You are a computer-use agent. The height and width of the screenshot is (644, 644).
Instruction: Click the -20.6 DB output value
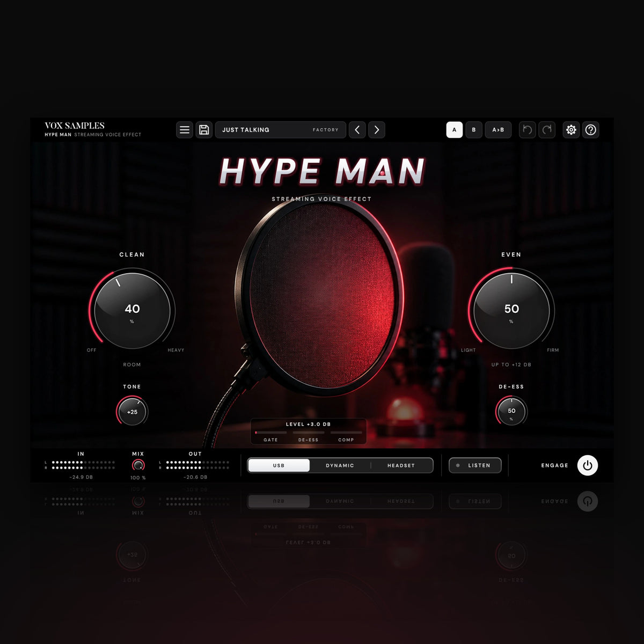pos(195,477)
